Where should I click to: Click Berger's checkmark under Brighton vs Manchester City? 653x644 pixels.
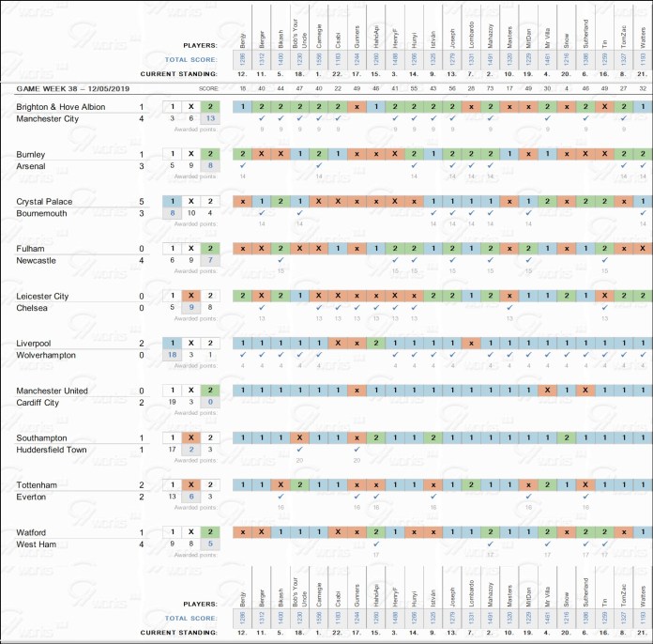[x=262, y=118]
